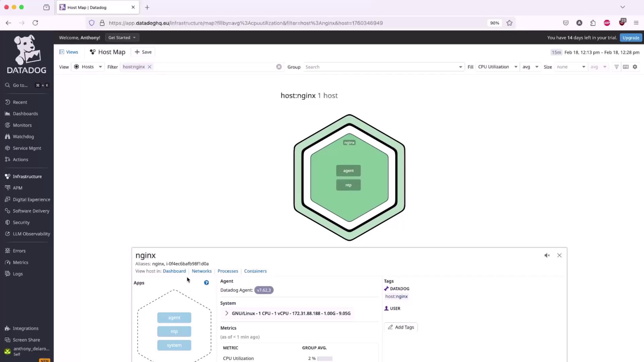Click the Add Tags button
Image resolution: width=644 pixels, height=362 pixels.
tap(401, 327)
